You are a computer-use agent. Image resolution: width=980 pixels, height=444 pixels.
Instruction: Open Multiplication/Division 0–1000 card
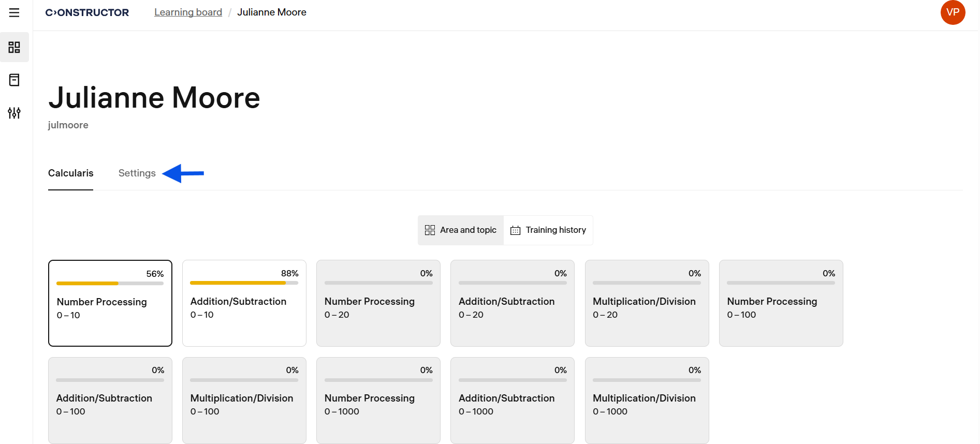tap(647, 401)
